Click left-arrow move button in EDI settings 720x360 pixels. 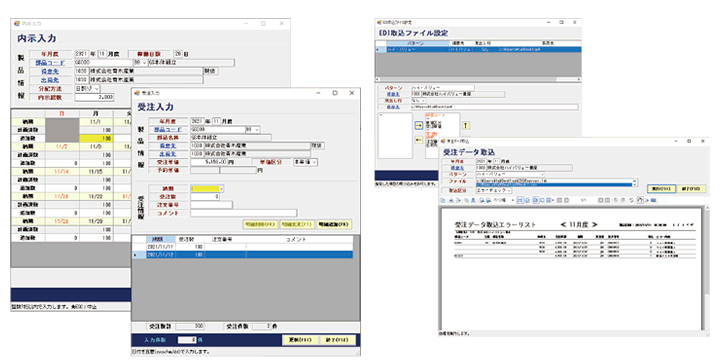point(419,140)
